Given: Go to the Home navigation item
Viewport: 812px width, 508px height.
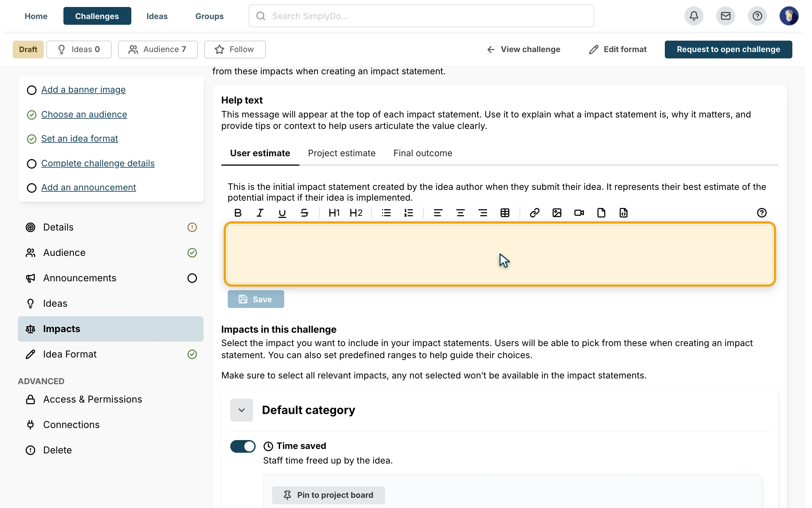Looking at the screenshot, I should click(36, 16).
